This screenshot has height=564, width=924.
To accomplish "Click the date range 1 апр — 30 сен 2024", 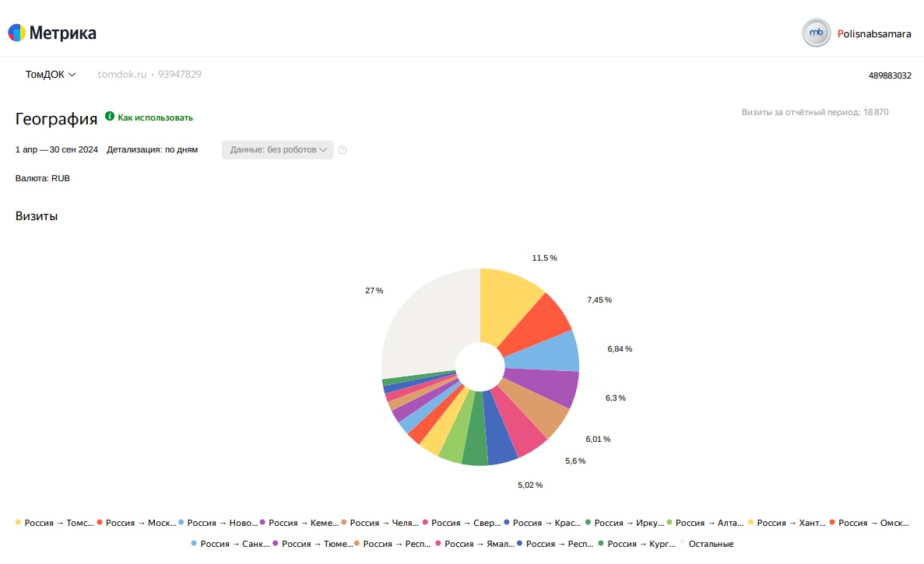I will pyautogui.click(x=57, y=149).
